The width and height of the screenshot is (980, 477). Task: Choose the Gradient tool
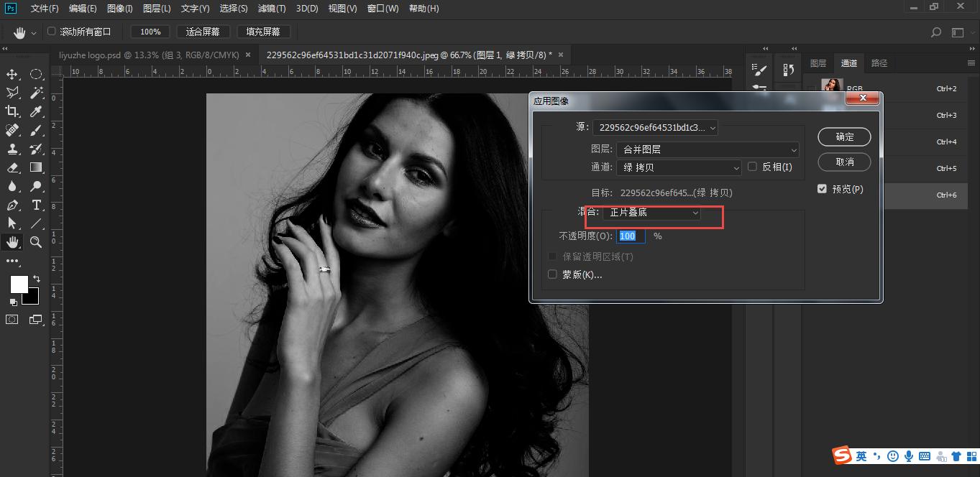[x=35, y=167]
